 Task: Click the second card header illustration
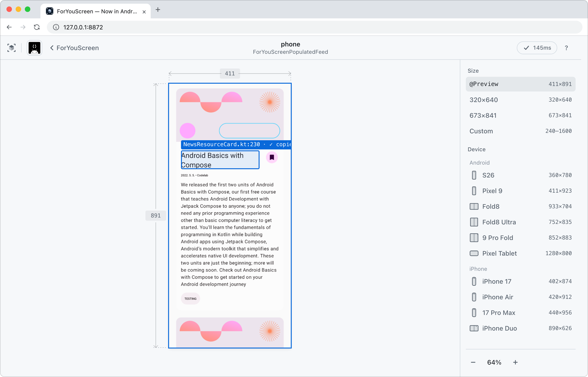point(230,332)
